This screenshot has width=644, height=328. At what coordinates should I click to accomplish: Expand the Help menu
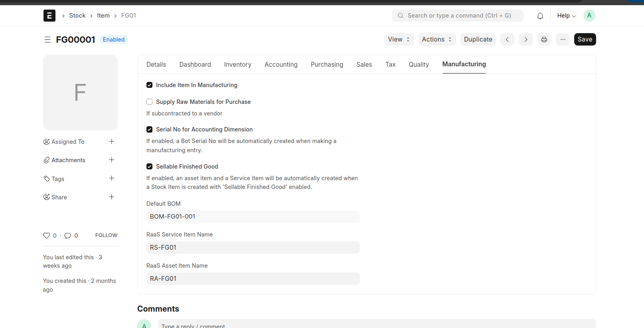click(x=566, y=16)
